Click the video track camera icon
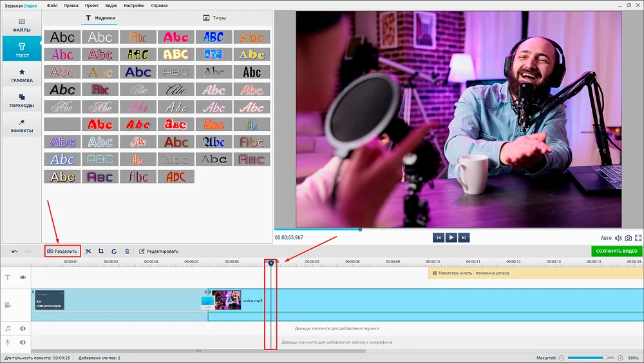This screenshot has width=644, height=363. [x=7, y=304]
